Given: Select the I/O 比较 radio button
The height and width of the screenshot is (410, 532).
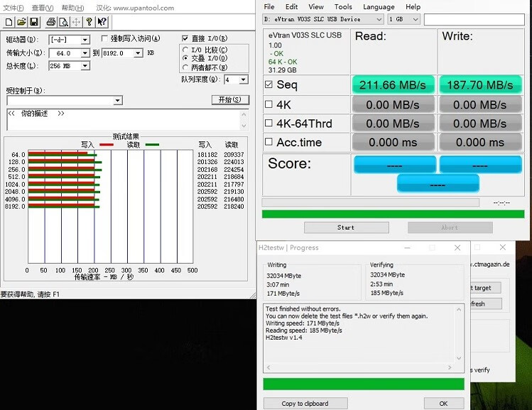Looking at the screenshot, I should tap(186, 50).
